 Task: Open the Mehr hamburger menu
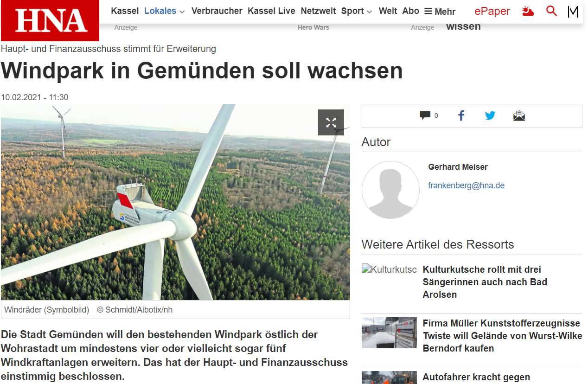[440, 11]
